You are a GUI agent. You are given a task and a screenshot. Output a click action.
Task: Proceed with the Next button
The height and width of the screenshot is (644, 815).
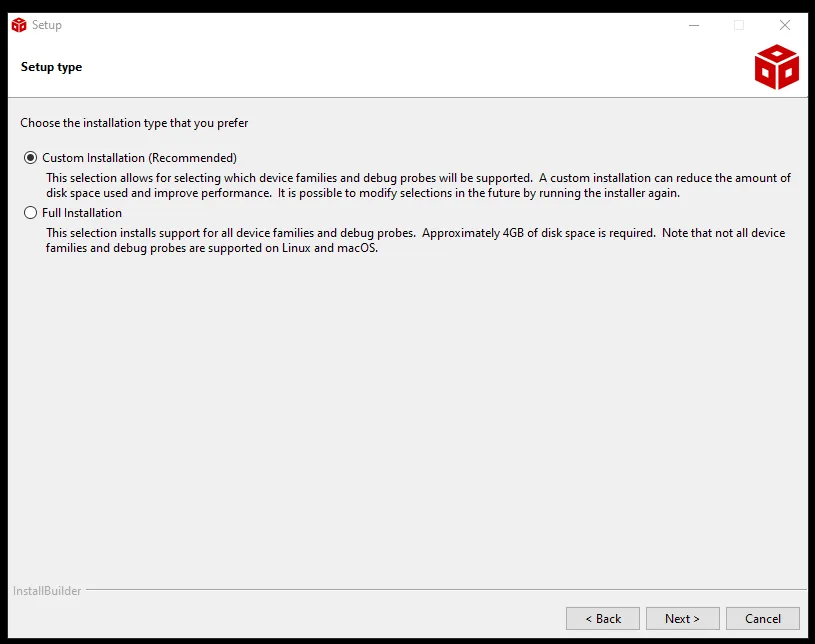(683, 618)
